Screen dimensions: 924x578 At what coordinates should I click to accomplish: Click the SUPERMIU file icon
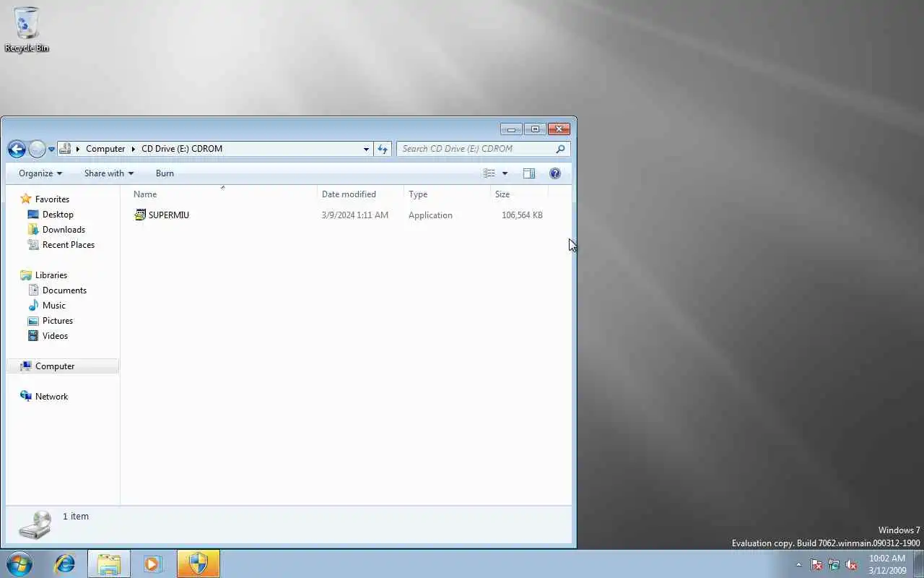click(x=140, y=215)
